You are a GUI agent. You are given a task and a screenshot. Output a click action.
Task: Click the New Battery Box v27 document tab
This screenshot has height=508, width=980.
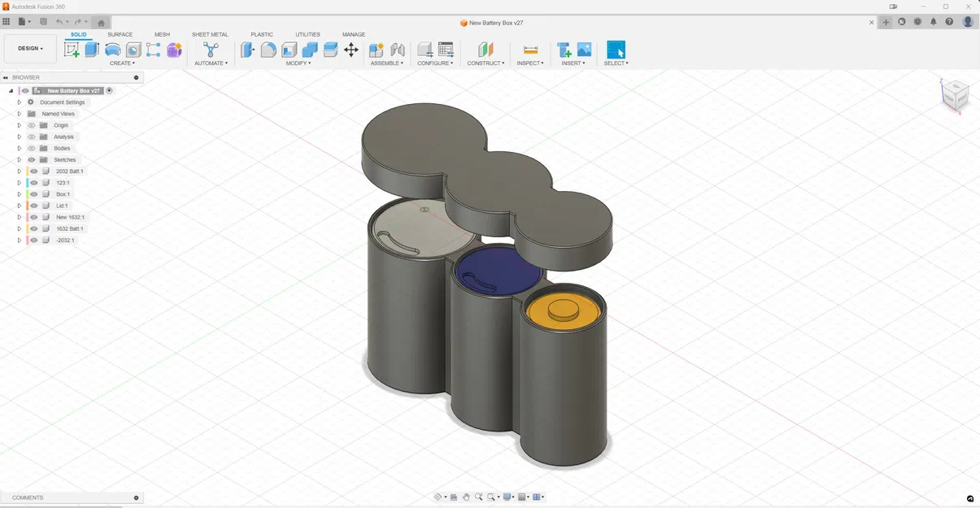tap(491, 23)
